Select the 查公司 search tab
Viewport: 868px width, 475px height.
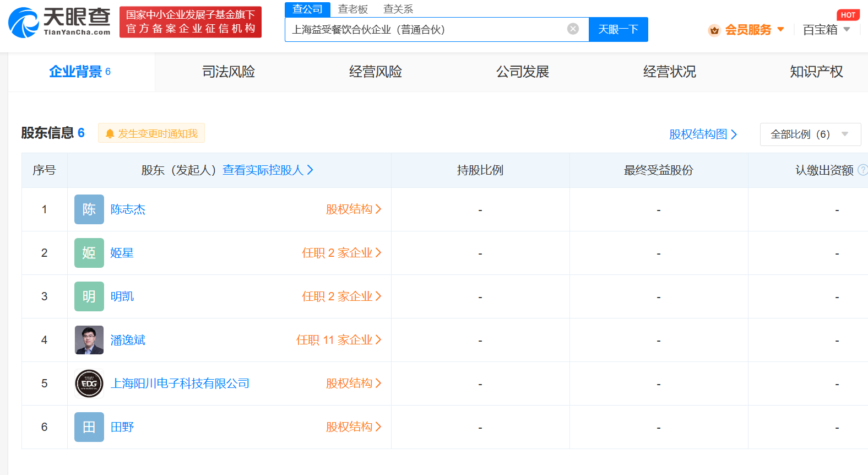coord(307,9)
